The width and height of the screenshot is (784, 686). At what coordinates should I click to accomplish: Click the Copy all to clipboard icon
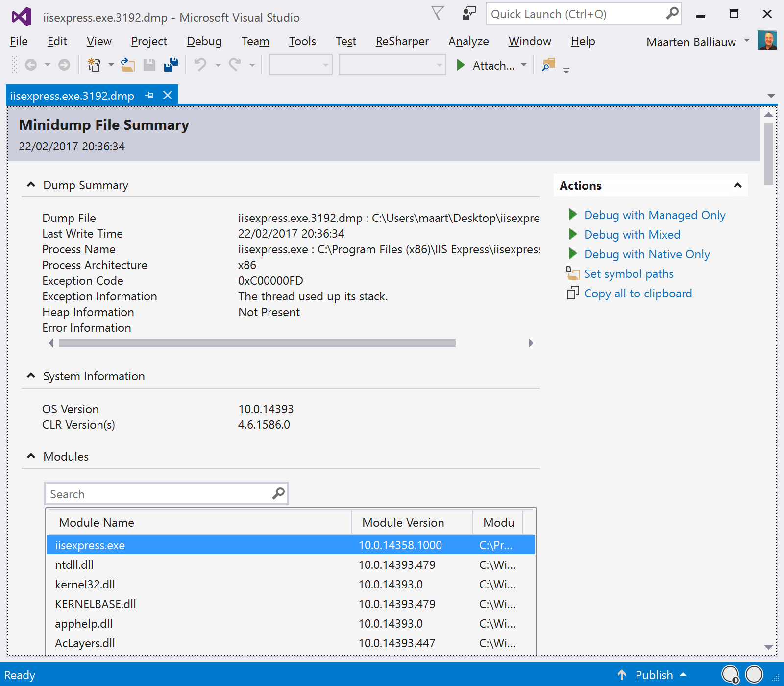(573, 293)
